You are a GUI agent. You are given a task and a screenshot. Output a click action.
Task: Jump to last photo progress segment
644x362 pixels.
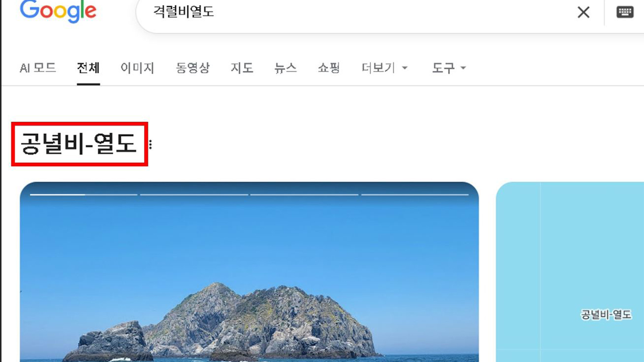click(415, 194)
